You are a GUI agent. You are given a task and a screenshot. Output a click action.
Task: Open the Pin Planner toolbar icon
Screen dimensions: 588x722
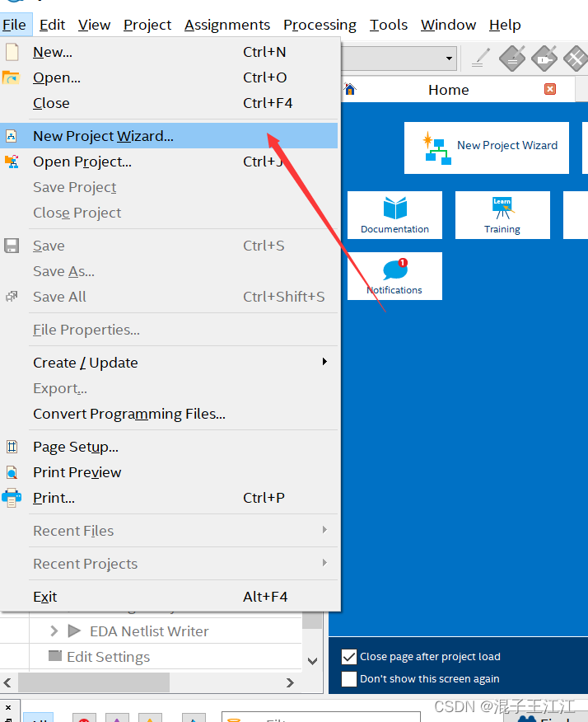click(544, 59)
